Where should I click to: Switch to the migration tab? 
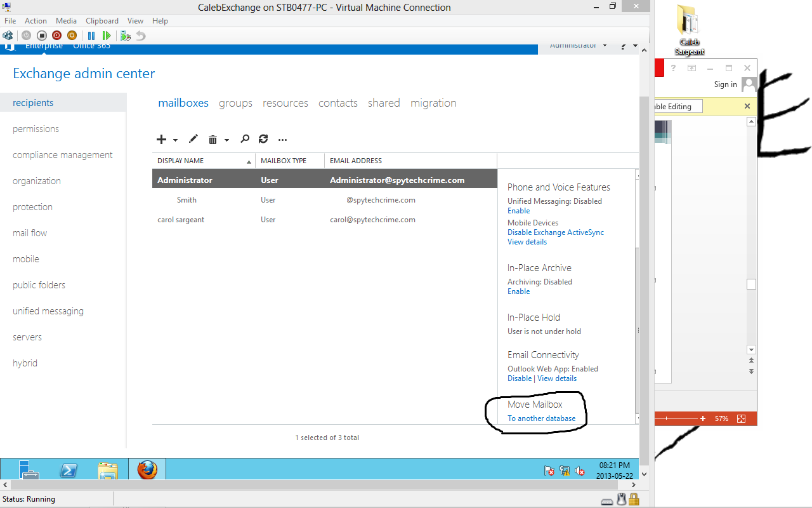pos(433,103)
